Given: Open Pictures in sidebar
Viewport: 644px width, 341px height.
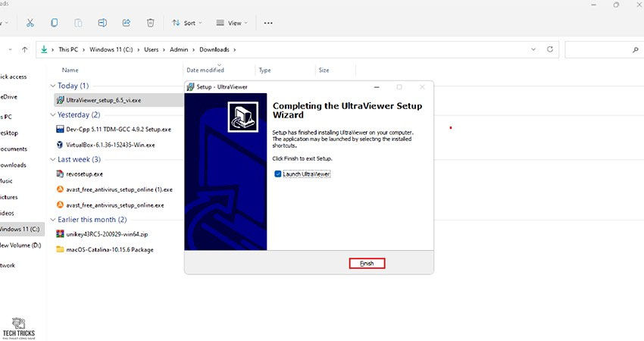Looking at the screenshot, I should pos(9,197).
